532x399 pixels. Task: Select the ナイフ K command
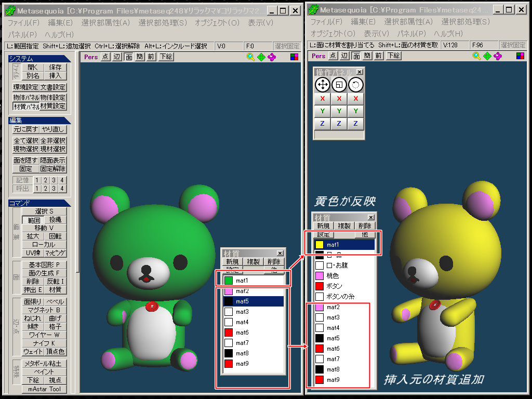click(x=44, y=343)
